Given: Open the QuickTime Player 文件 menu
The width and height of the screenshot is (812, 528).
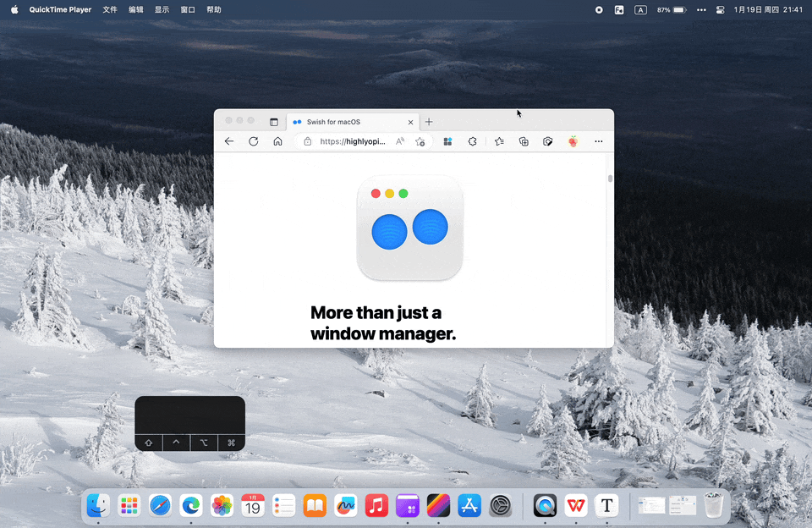Looking at the screenshot, I should 109,9.
